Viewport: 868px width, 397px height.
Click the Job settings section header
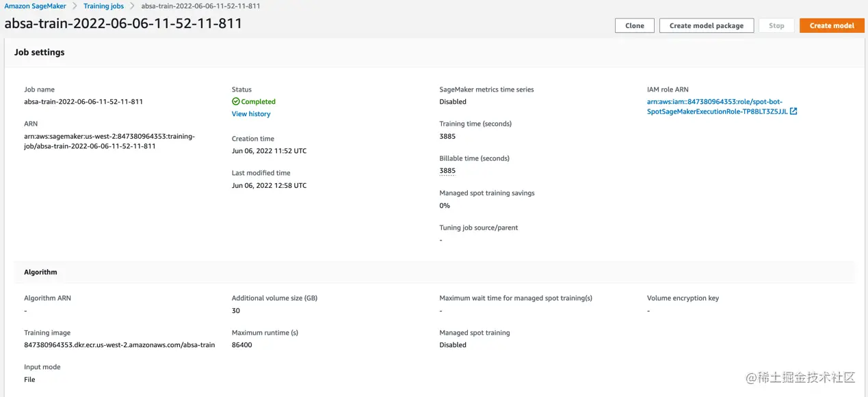point(40,52)
